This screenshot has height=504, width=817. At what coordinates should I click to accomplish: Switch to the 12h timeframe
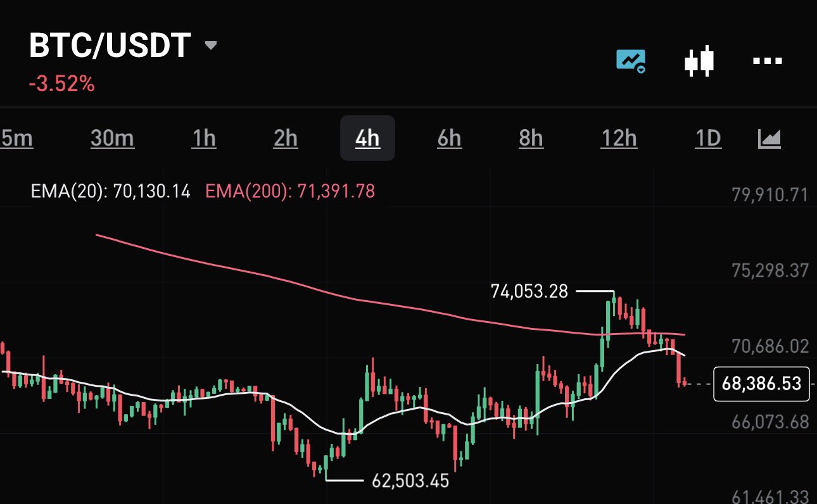click(x=619, y=138)
